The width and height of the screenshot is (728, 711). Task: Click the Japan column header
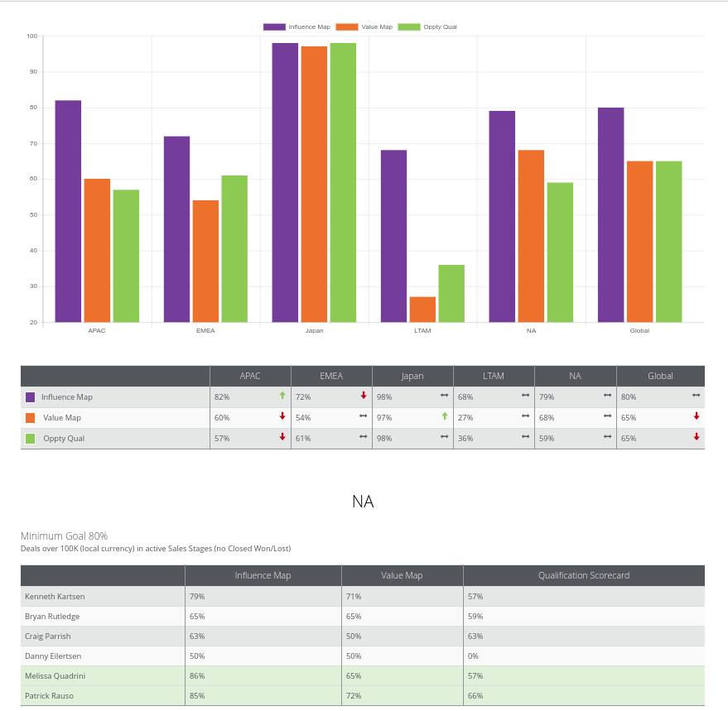412,376
